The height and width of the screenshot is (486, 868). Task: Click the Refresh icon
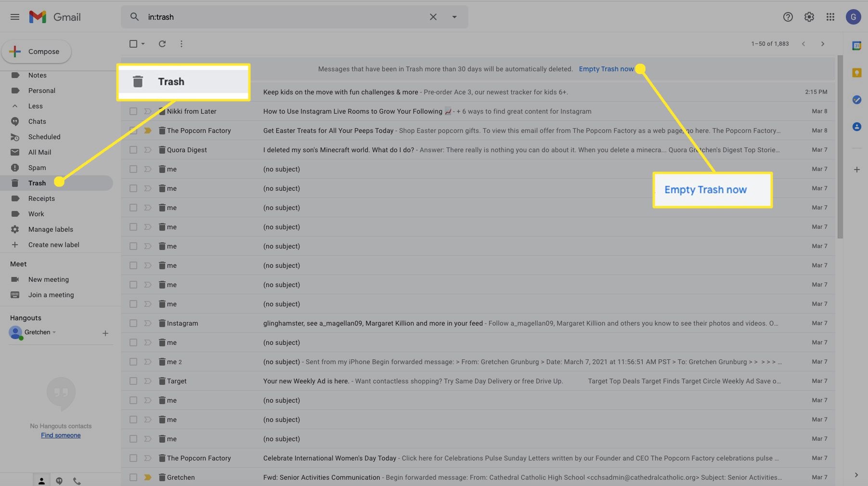[x=162, y=44]
